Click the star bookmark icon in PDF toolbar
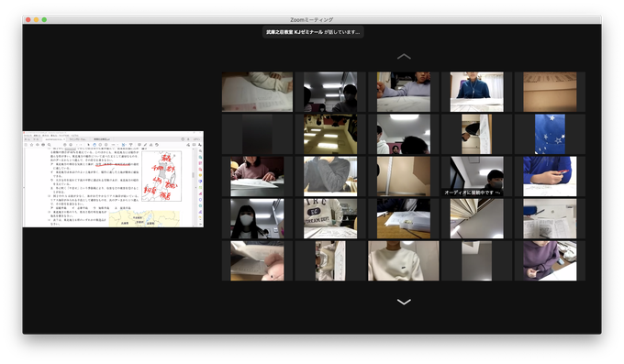 [x=32, y=145]
